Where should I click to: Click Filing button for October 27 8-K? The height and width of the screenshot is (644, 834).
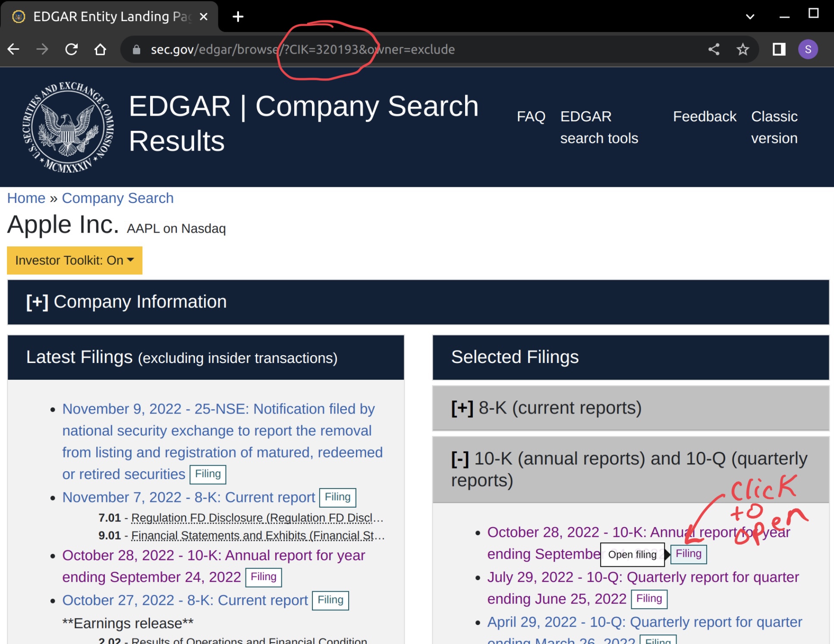coord(330,600)
